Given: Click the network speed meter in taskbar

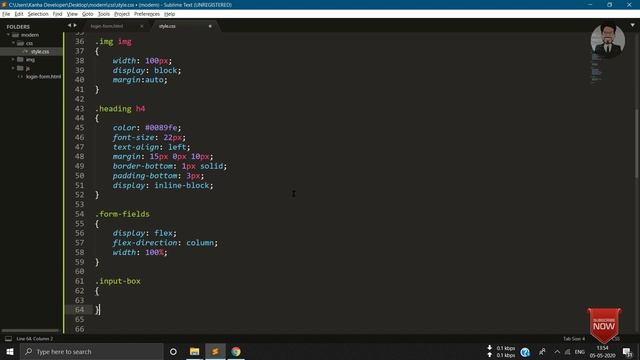Looking at the screenshot, I should (x=501, y=352).
